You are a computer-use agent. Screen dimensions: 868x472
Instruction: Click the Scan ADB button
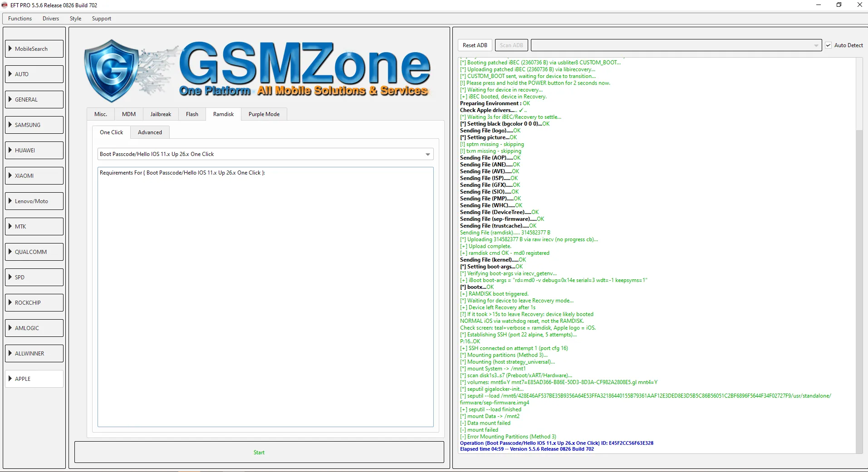pos(511,45)
